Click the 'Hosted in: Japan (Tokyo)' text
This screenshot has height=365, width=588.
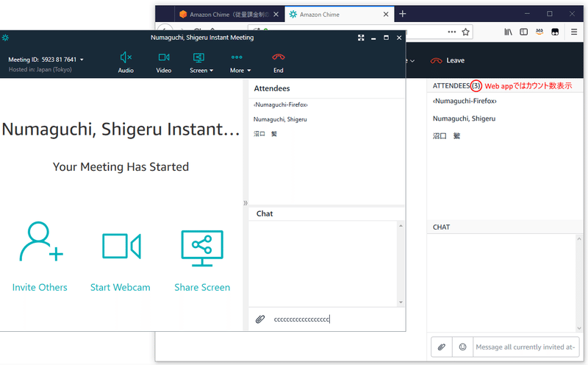(x=40, y=69)
